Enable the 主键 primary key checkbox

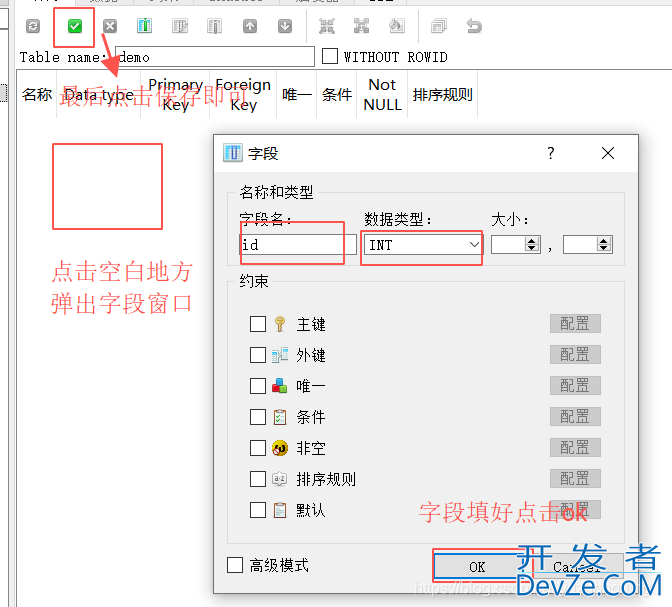(258, 324)
